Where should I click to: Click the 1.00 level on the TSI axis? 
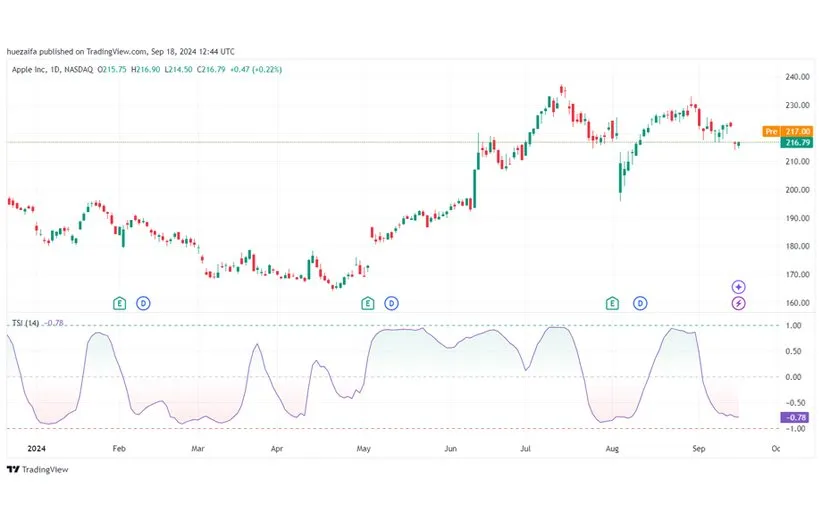794,325
